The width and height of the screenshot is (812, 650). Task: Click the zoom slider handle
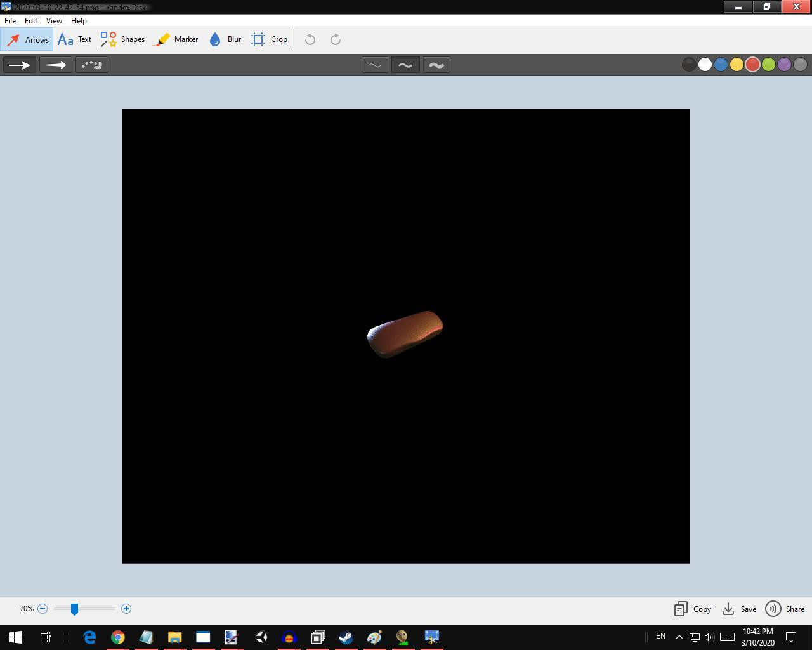pyautogui.click(x=74, y=609)
